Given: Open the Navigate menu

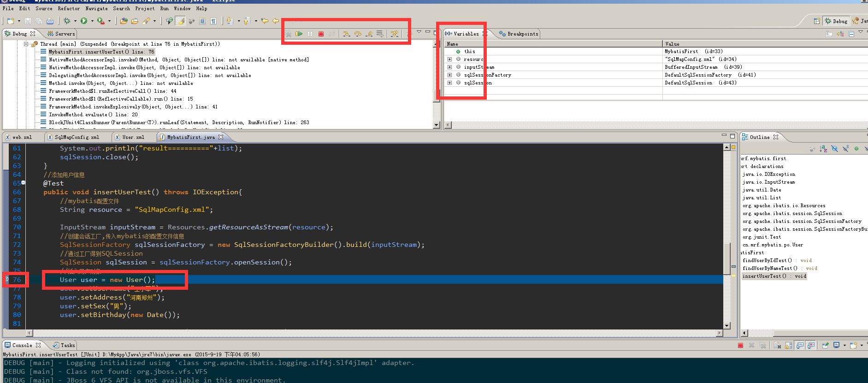Looking at the screenshot, I should point(96,8).
